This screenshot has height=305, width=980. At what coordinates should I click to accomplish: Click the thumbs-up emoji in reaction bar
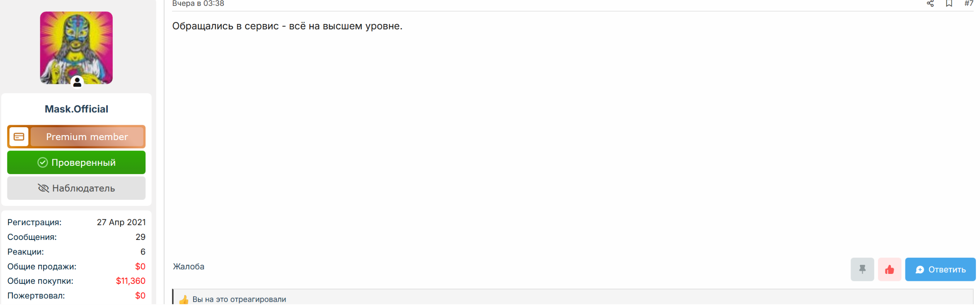click(x=184, y=300)
